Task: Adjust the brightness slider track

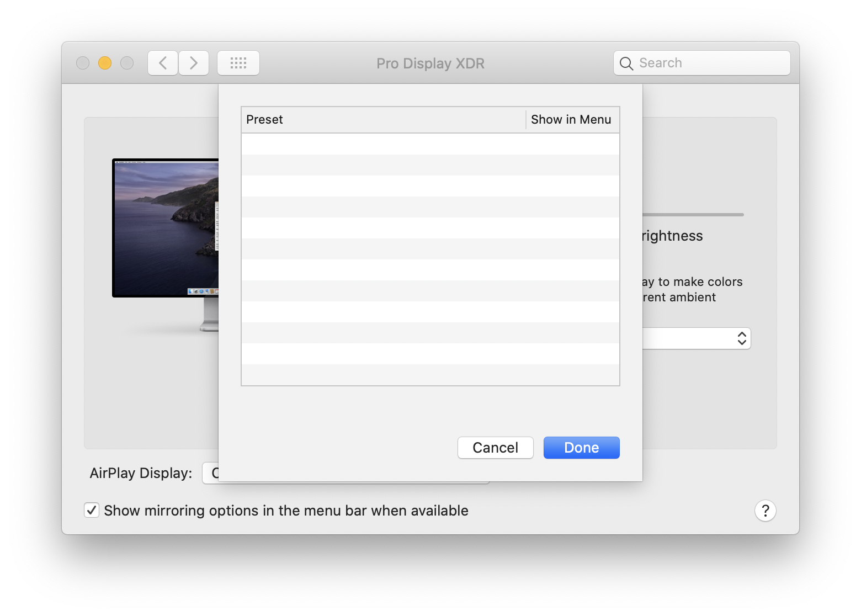Action: pos(693,215)
